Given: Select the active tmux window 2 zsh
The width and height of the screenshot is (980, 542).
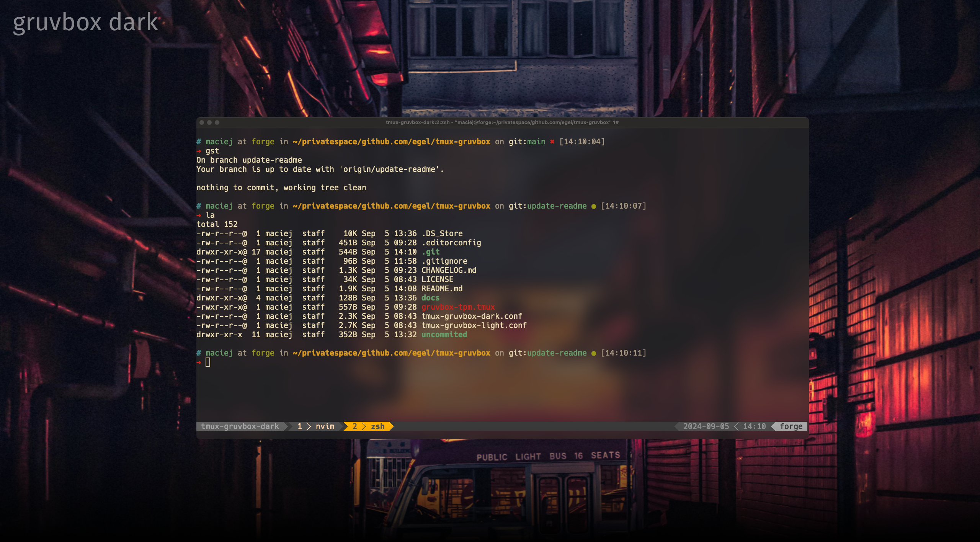Looking at the screenshot, I should tap(368, 426).
